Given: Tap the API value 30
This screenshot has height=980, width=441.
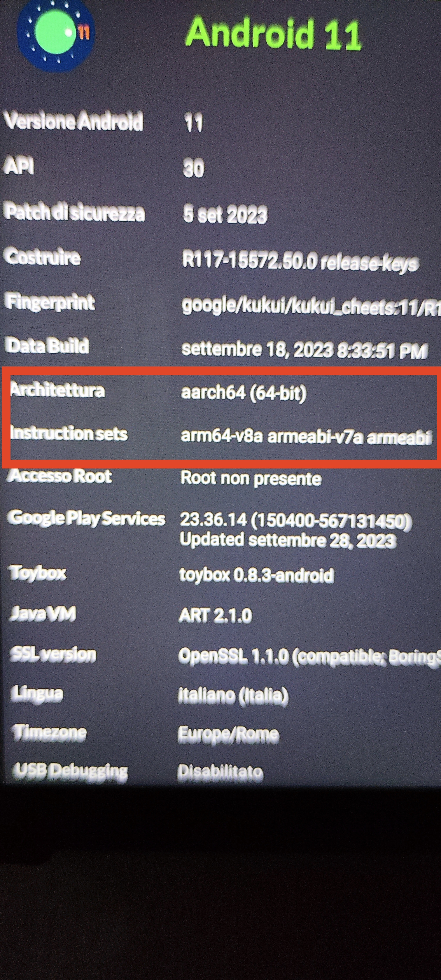Looking at the screenshot, I should coord(194,168).
